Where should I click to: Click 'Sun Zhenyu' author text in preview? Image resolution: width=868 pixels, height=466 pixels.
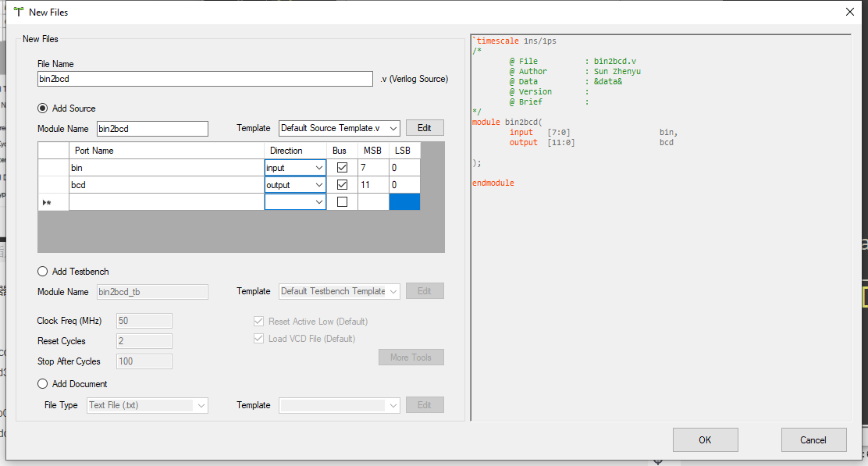click(617, 71)
